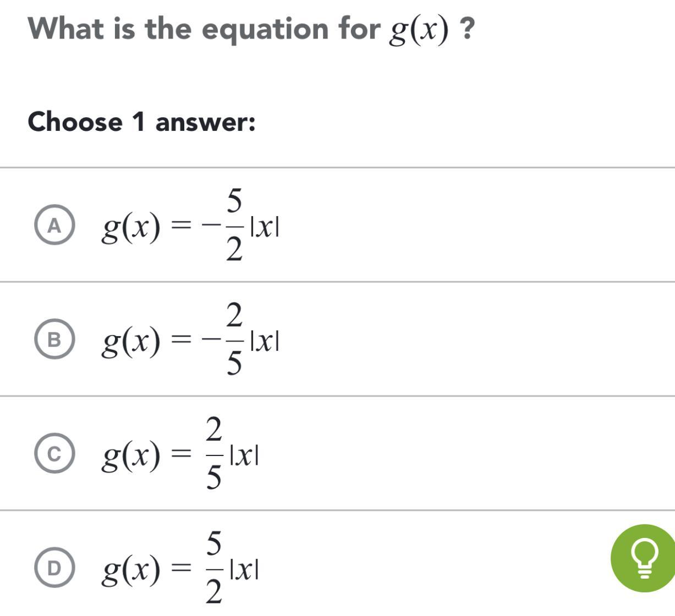Click the |x| term in option B
The image size is (675, 616).
tap(265, 342)
